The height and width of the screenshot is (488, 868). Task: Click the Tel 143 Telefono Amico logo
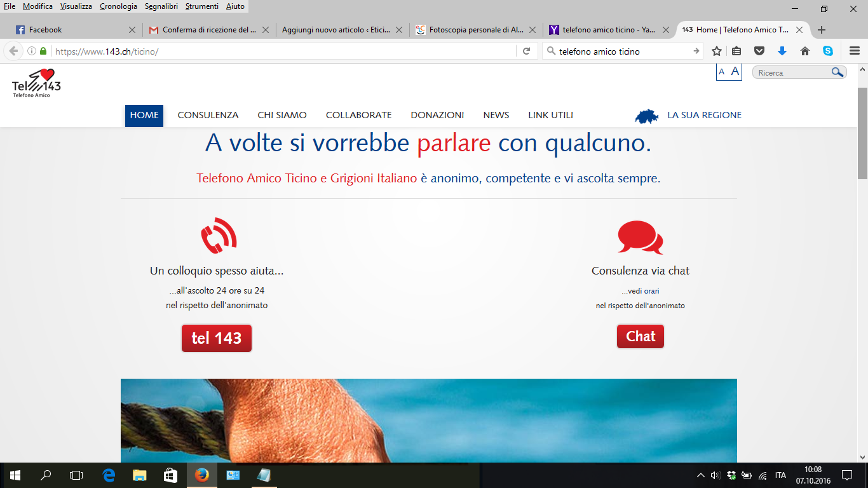(37, 83)
